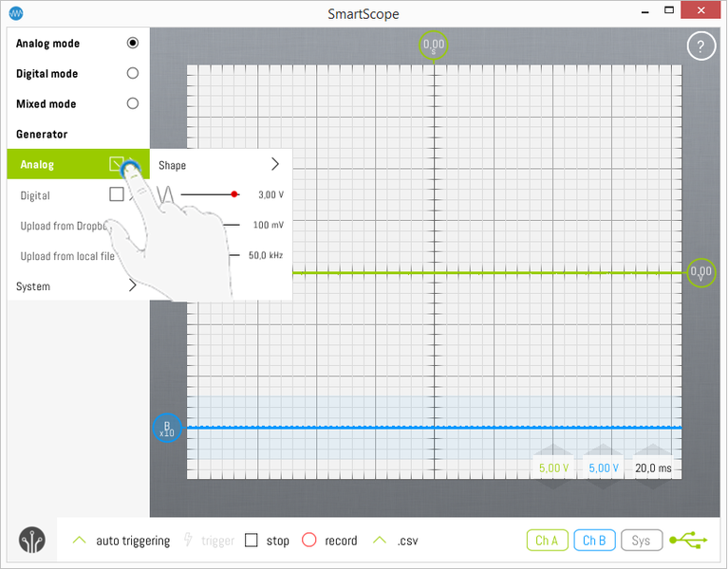Click the SmartScope logo icon in title bar

point(15,13)
